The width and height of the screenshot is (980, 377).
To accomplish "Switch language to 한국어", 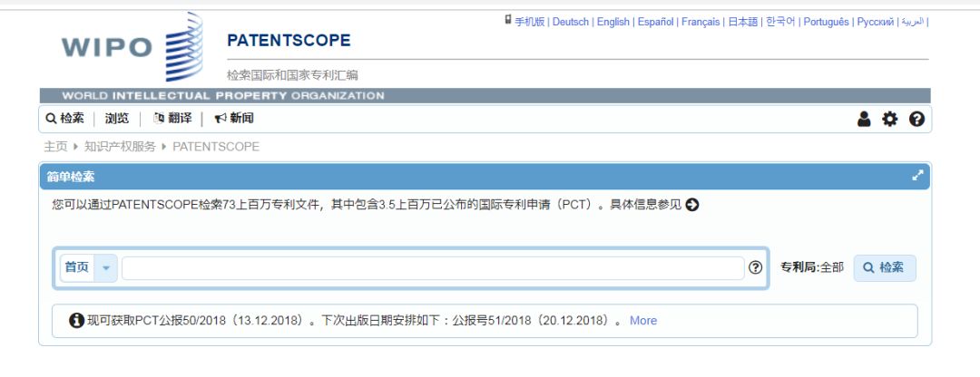I will pyautogui.click(x=780, y=22).
